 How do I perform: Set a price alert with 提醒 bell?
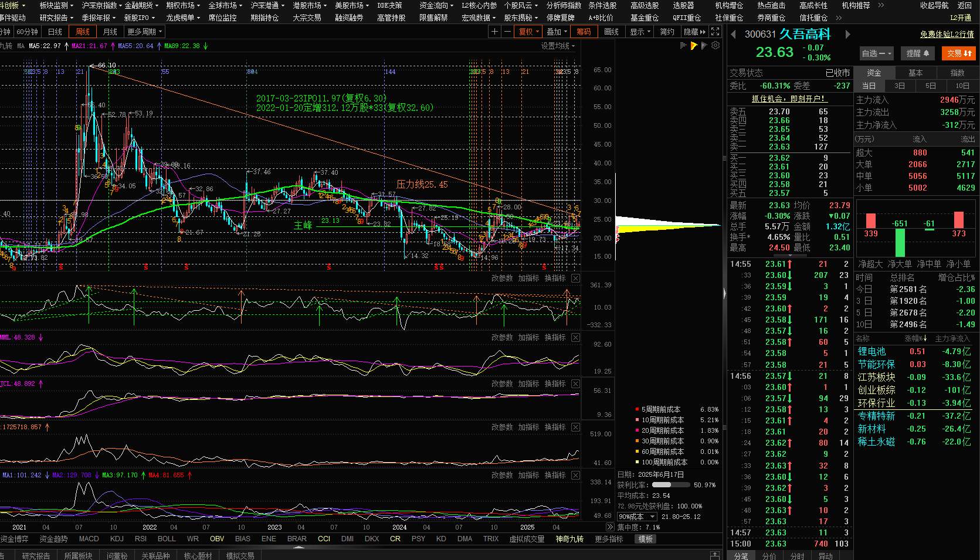click(x=918, y=53)
